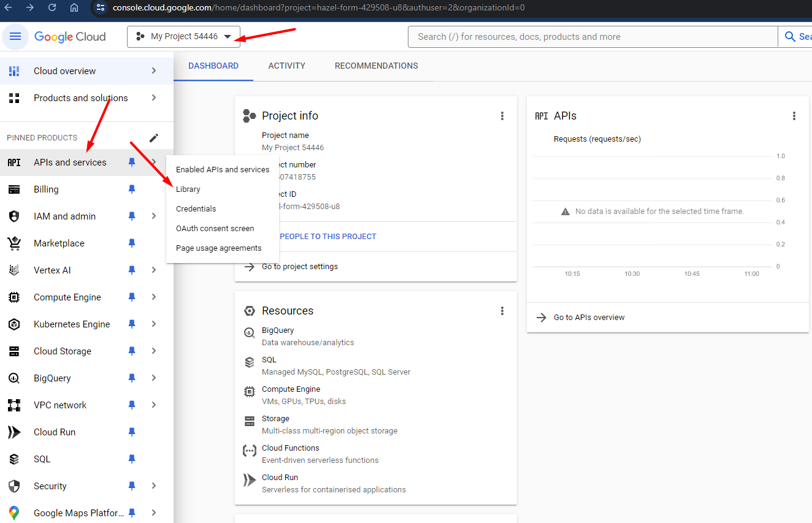Screen dimensions: 812x523
Task: Expand Products and solutions chevron
Action: tap(154, 98)
